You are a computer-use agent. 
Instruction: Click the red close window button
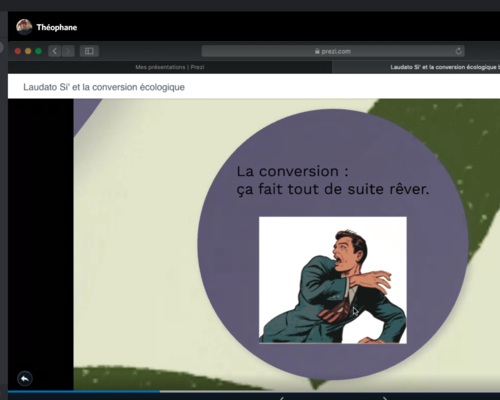click(18, 51)
